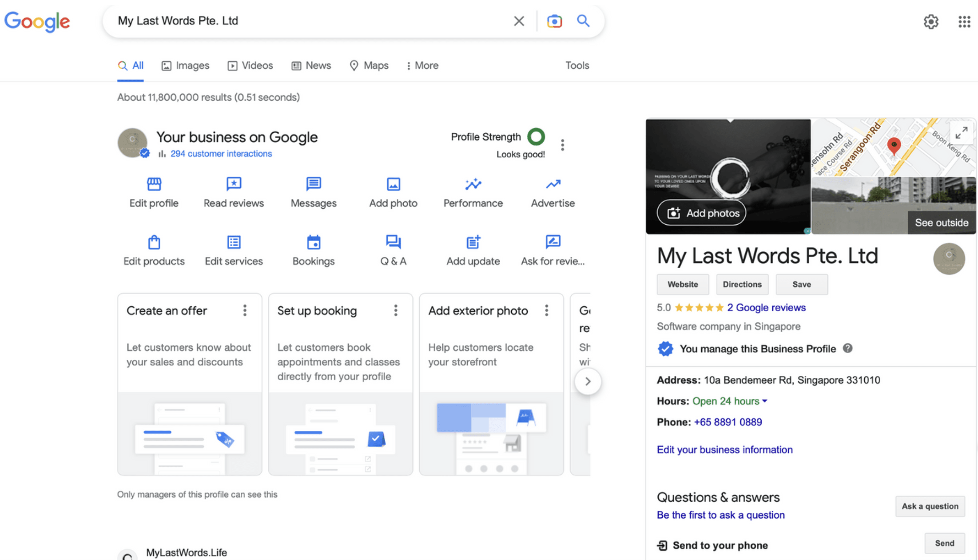
Task: Click the magnifier search icon
Action: pos(583,20)
